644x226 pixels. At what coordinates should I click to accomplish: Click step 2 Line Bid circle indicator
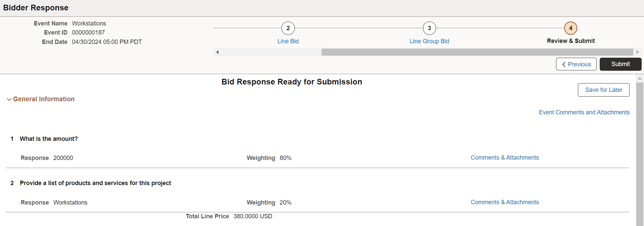click(288, 28)
